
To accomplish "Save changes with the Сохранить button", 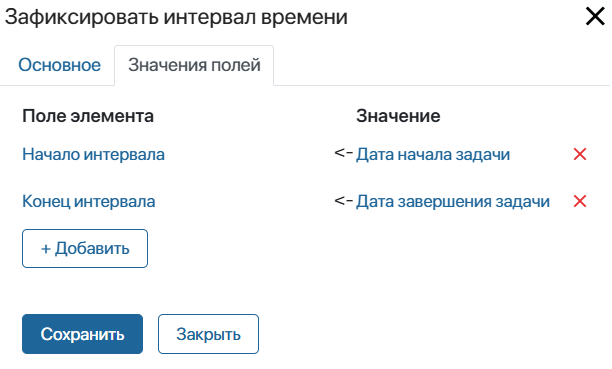I will pyautogui.click(x=82, y=334).
